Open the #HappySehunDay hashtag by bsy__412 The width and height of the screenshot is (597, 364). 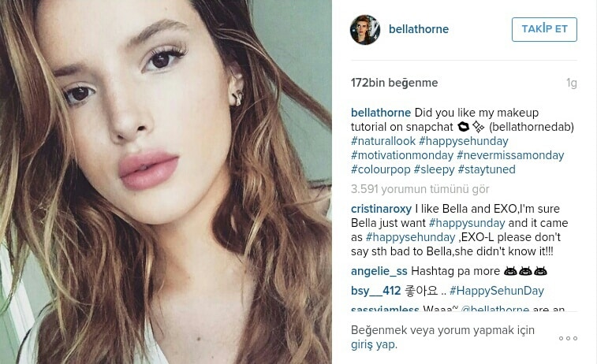tap(497, 291)
